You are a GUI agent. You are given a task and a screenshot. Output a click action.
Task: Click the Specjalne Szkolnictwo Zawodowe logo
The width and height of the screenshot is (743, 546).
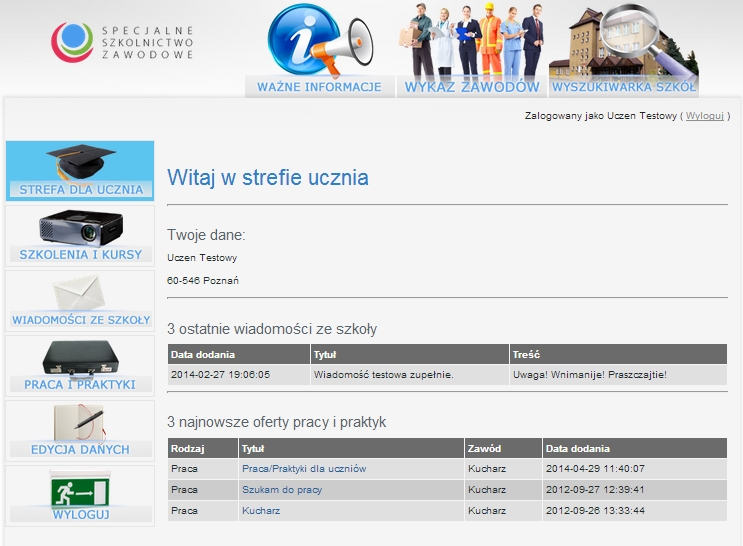(122, 42)
